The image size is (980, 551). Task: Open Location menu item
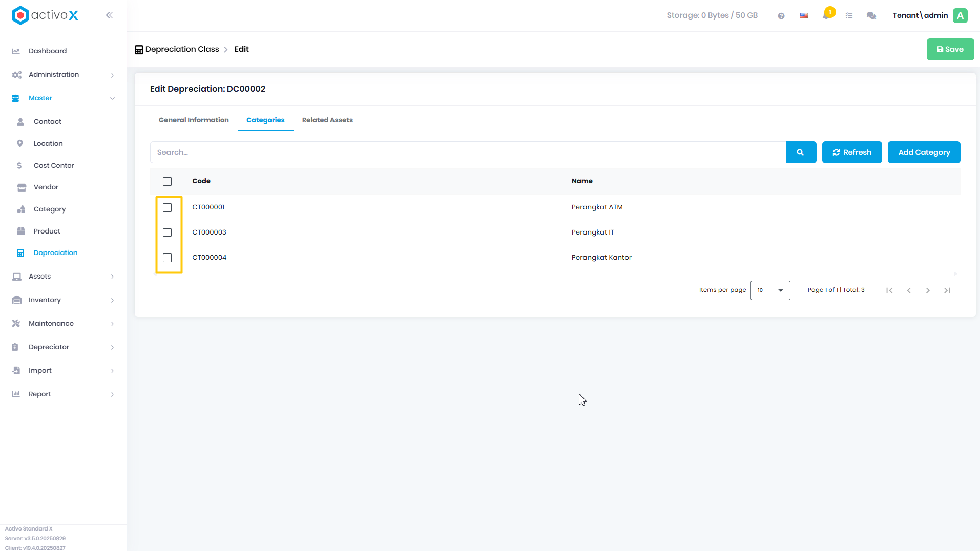[x=48, y=144]
